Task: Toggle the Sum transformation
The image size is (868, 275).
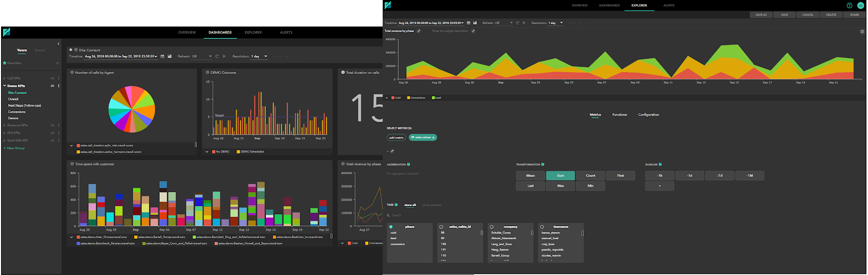Action: click(560, 176)
